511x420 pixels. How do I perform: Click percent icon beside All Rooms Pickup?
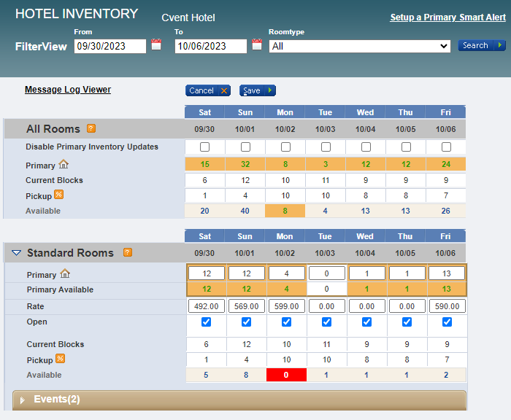click(x=59, y=195)
